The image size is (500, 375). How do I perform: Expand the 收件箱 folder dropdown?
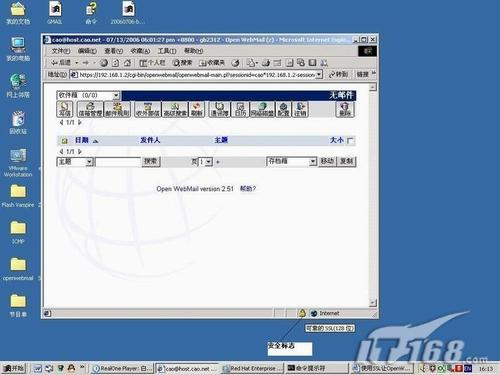pos(116,96)
